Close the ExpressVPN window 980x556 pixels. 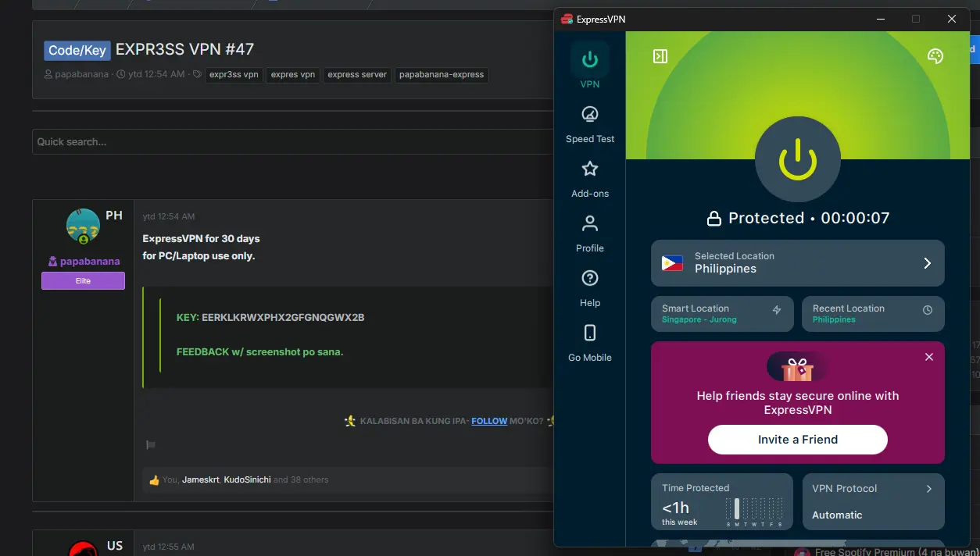coord(952,19)
